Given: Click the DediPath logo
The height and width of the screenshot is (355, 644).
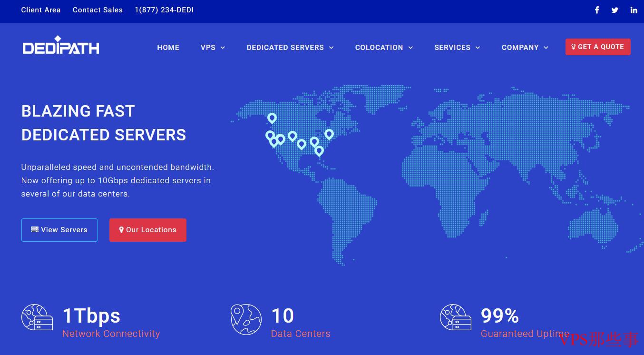Looking at the screenshot, I should tap(61, 46).
